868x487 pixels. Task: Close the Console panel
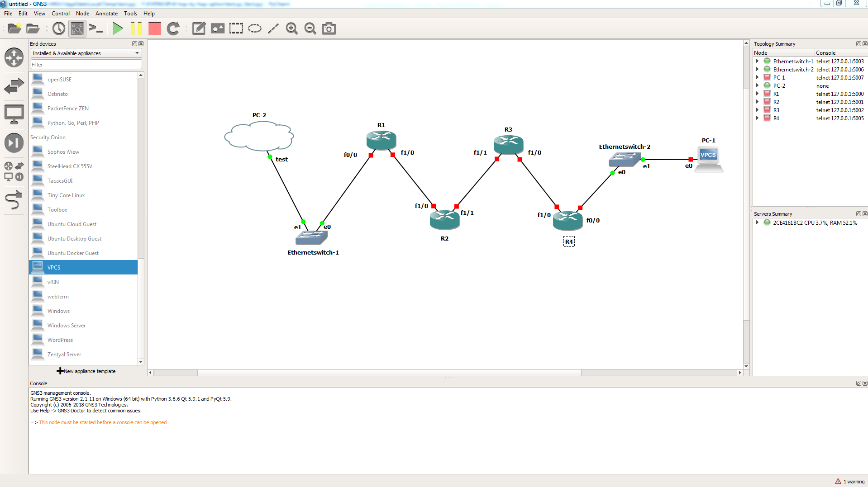(865, 383)
